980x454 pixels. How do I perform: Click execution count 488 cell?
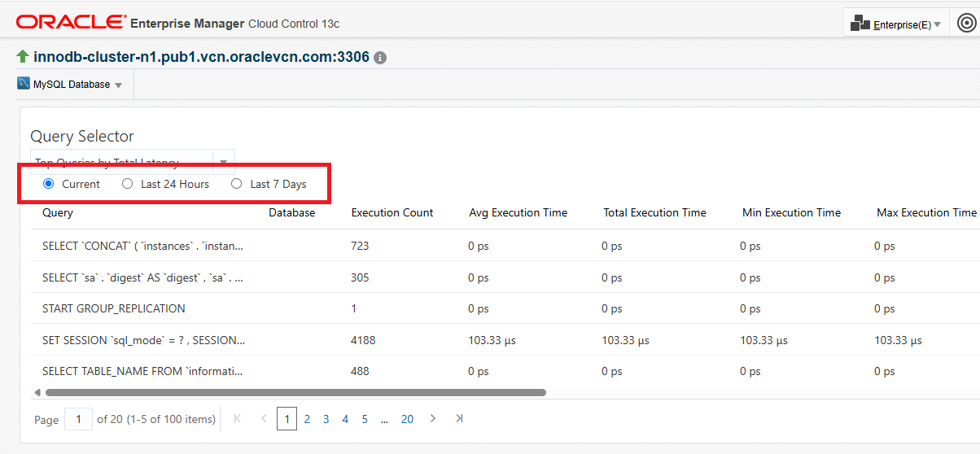pyautogui.click(x=361, y=371)
